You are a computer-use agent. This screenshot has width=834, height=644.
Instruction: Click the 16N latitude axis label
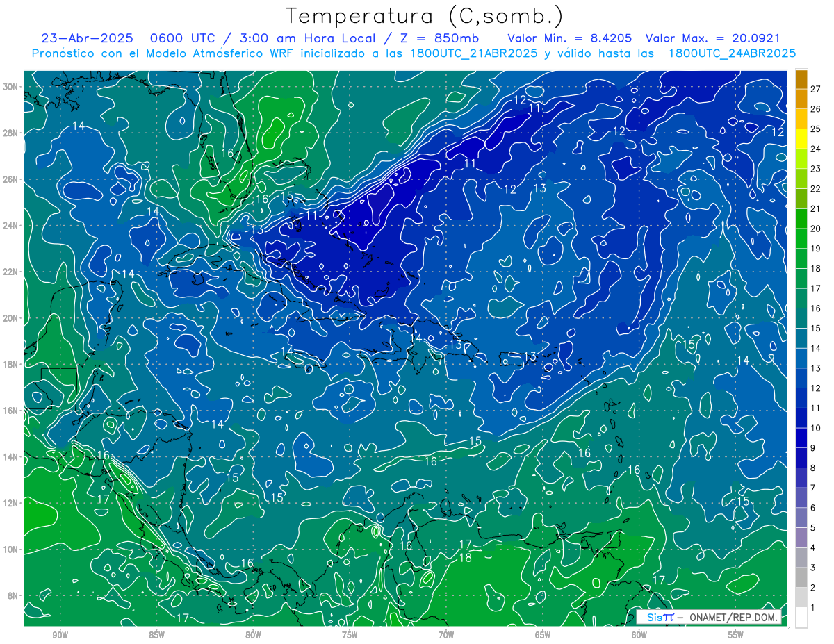pos(10,411)
